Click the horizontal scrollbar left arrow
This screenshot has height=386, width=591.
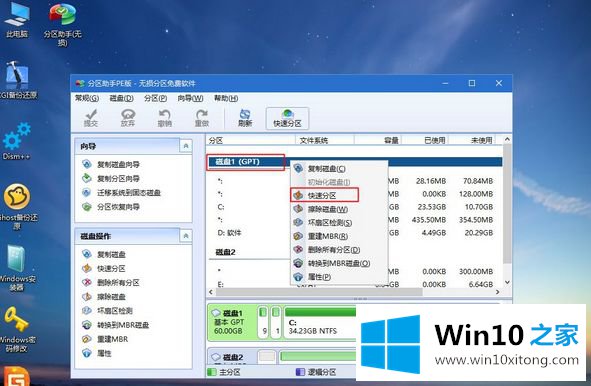tap(211, 292)
